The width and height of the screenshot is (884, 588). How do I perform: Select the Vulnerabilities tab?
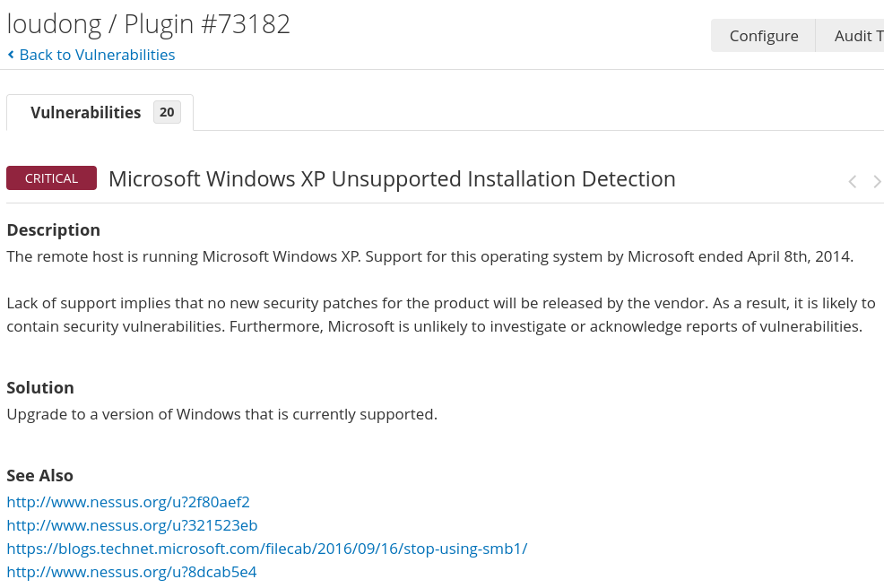coord(86,113)
